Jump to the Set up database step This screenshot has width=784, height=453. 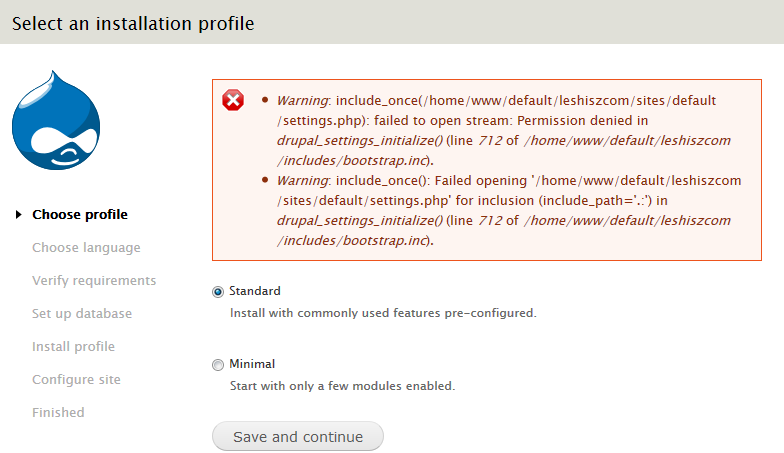[82, 314]
